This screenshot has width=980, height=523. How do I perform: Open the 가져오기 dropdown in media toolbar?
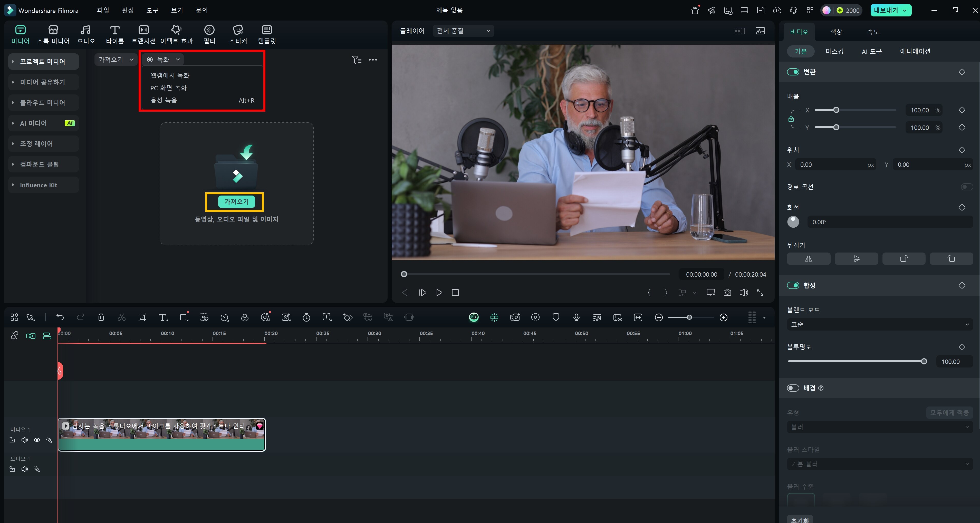click(x=116, y=59)
